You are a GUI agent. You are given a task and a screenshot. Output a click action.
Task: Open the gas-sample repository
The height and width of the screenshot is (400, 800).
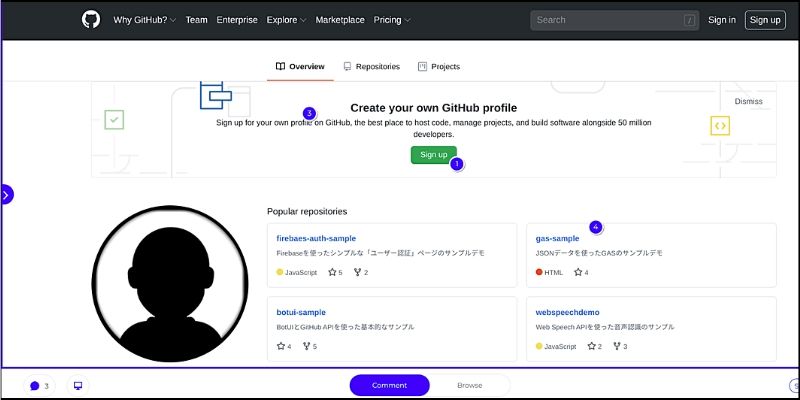[558, 238]
